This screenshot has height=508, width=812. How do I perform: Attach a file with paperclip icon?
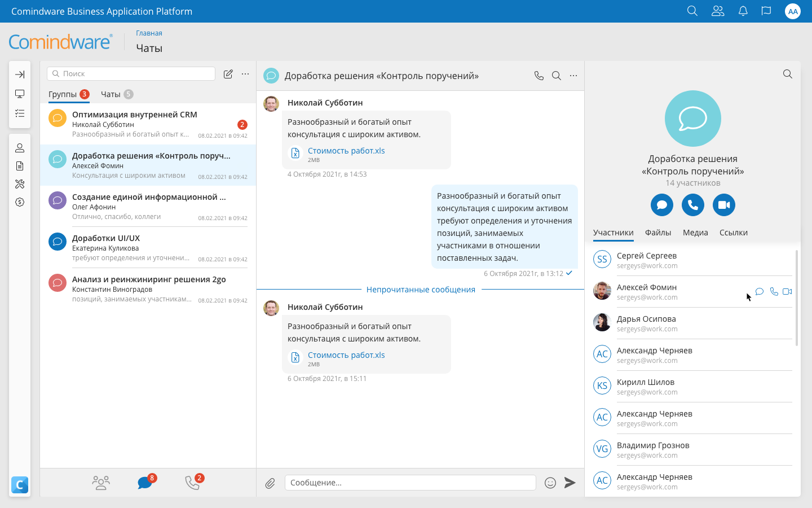270,483
